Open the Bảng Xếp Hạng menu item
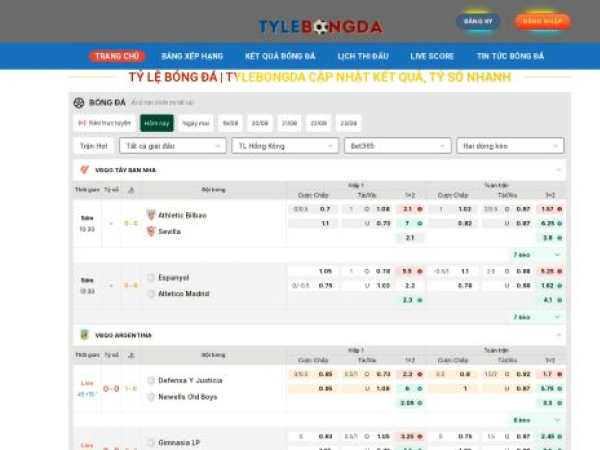Screen dimensions: 600x450 pyautogui.click(x=192, y=56)
